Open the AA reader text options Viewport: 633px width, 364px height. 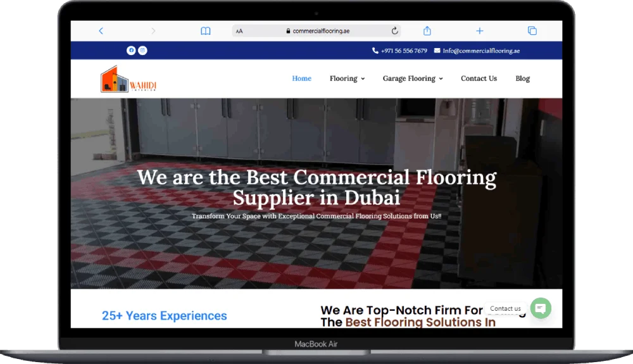point(239,31)
